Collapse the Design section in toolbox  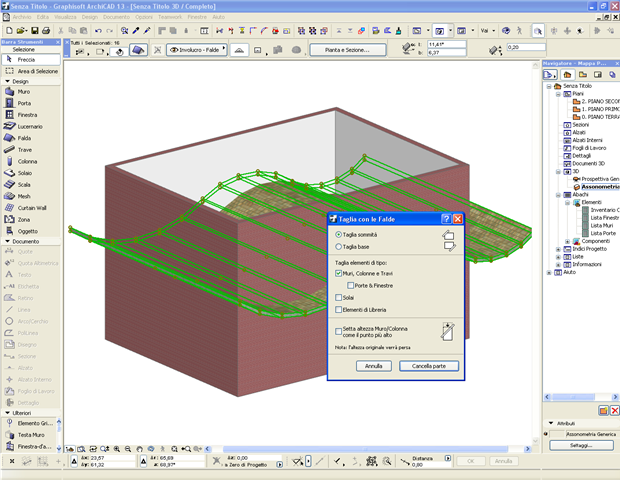click(x=7, y=81)
